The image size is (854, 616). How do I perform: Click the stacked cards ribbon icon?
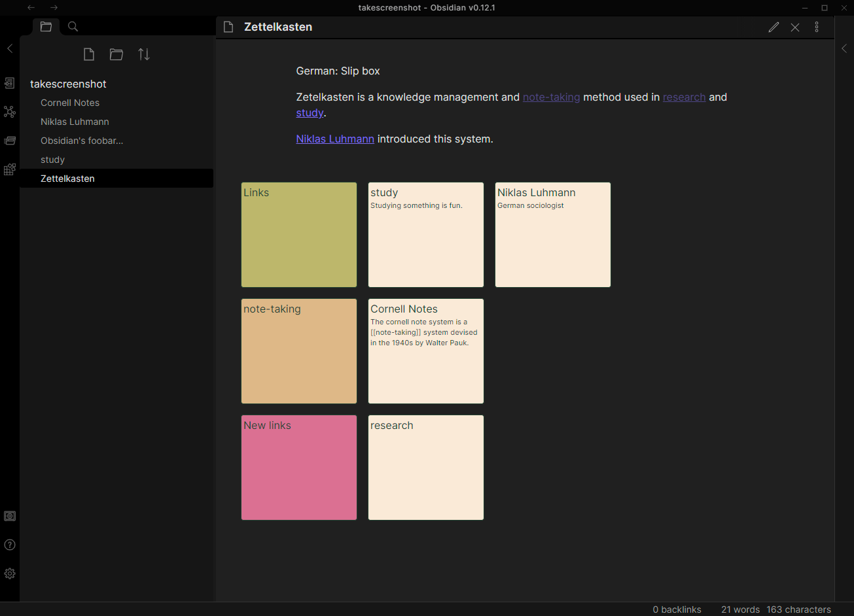click(x=10, y=141)
